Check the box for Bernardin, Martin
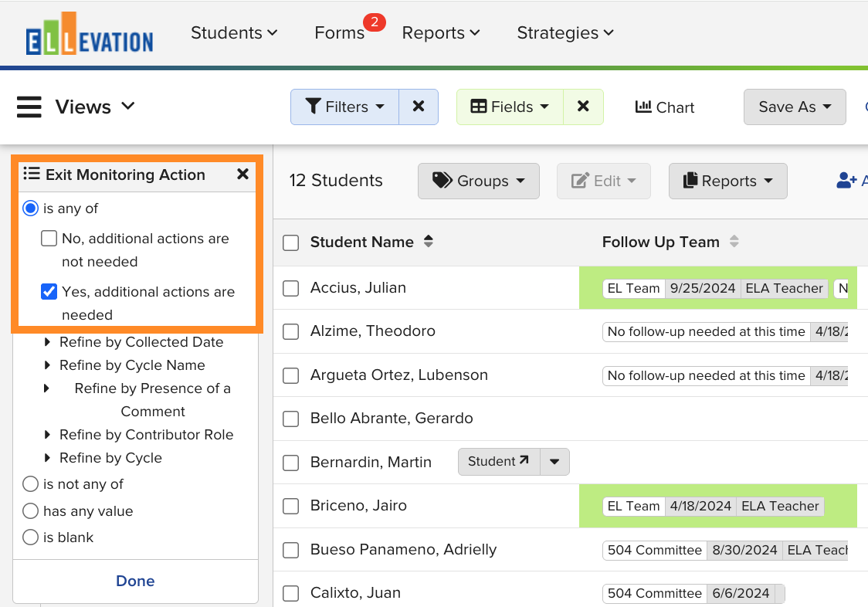Screen dimensions: 868x607 point(290,463)
